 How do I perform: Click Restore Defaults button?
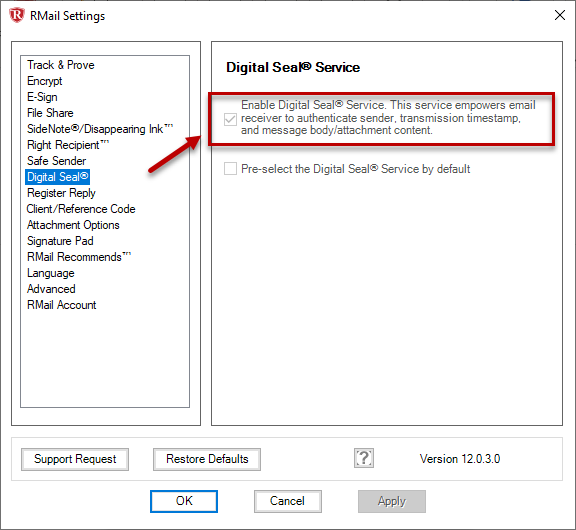[207, 459]
